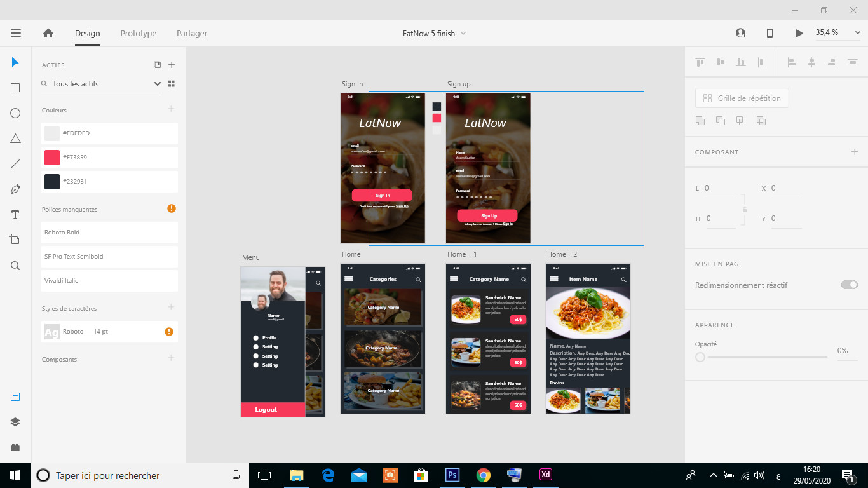Viewport: 868px width, 488px height.
Task: Select the #F73859 color asset
Action: tap(109, 157)
